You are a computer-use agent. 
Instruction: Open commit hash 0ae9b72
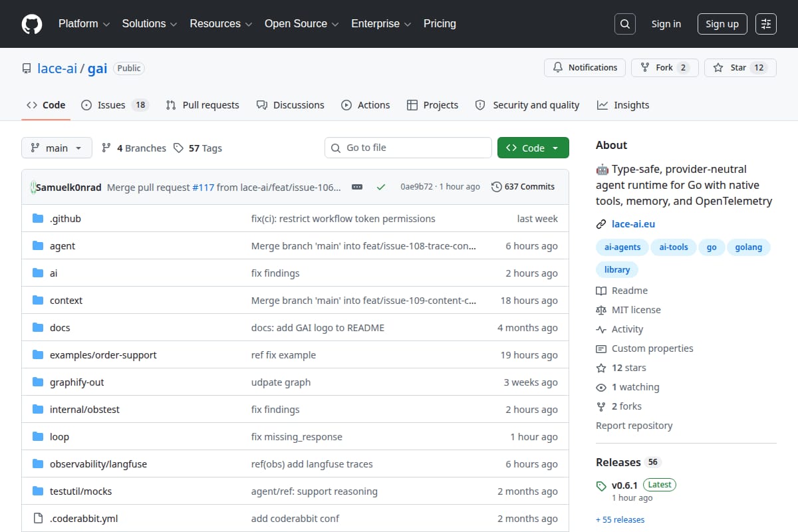pyautogui.click(x=416, y=187)
